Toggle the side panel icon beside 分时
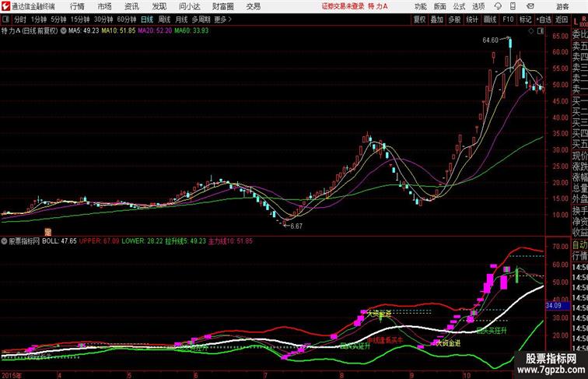Viewport: 588px width, 379px height. [x=5, y=19]
